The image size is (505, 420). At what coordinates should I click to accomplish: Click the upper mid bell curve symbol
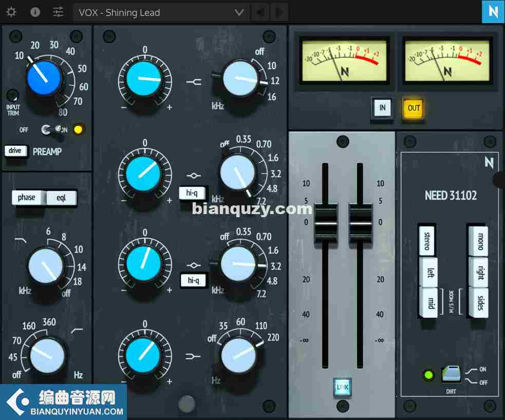(194, 176)
